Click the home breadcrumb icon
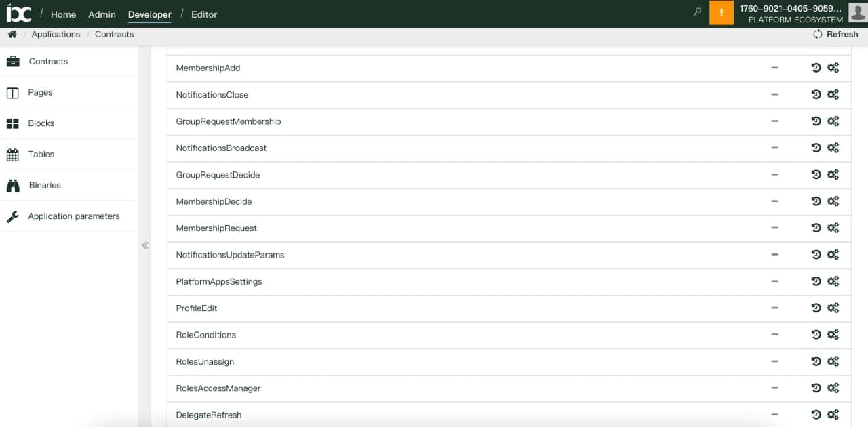This screenshot has width=868, height=427. (12, 34)
